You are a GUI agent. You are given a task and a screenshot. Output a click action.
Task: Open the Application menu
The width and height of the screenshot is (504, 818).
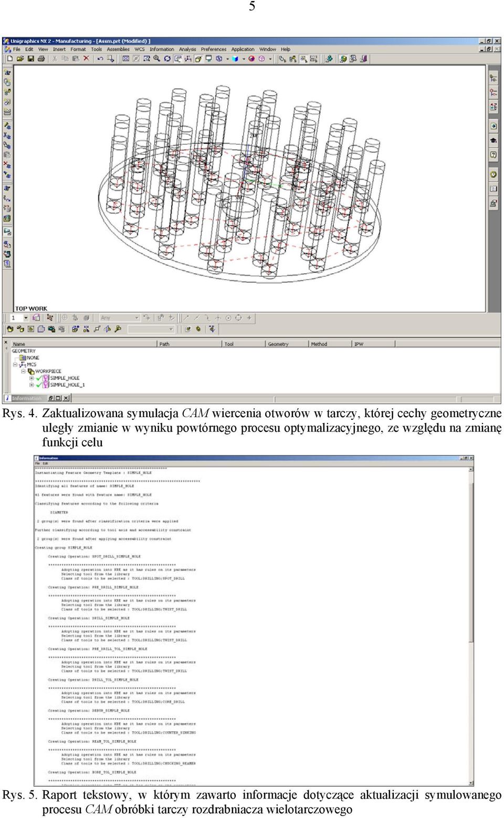pyautogui.click(x=243, y=49)
